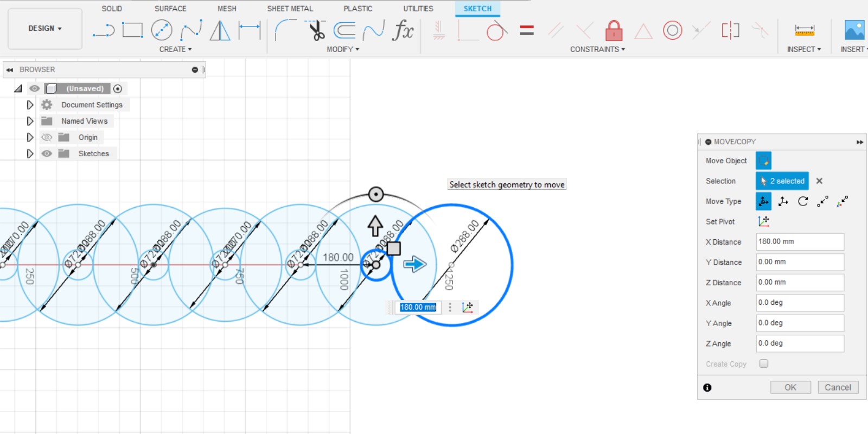Collapse the BROWSER panel arrows
The image size is (868, 434).
(9, 70)
